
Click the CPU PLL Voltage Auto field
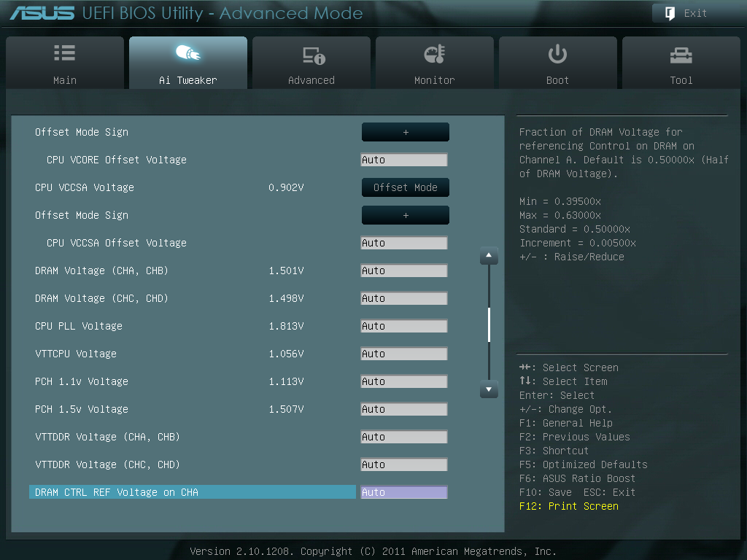click(404, 326)
